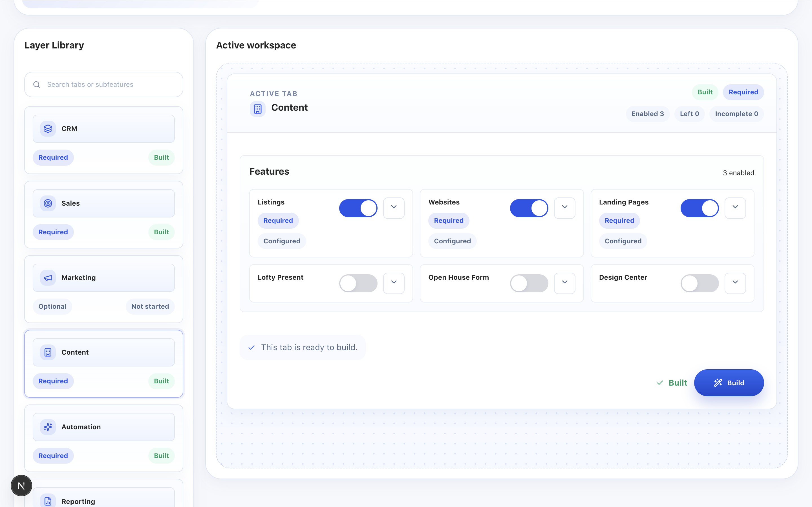
Task: Click the CRM stacked layers icon
Action: pos(48,129)
